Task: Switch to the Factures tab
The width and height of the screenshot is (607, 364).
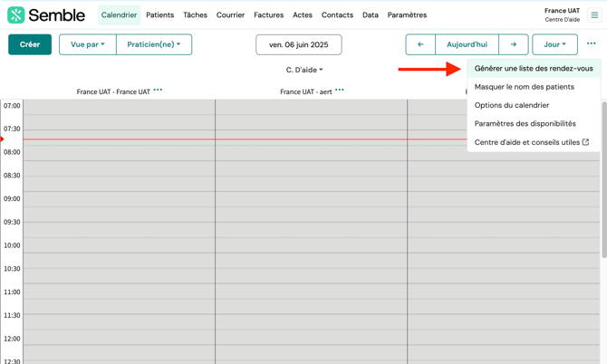Action: tap(268, 15)
